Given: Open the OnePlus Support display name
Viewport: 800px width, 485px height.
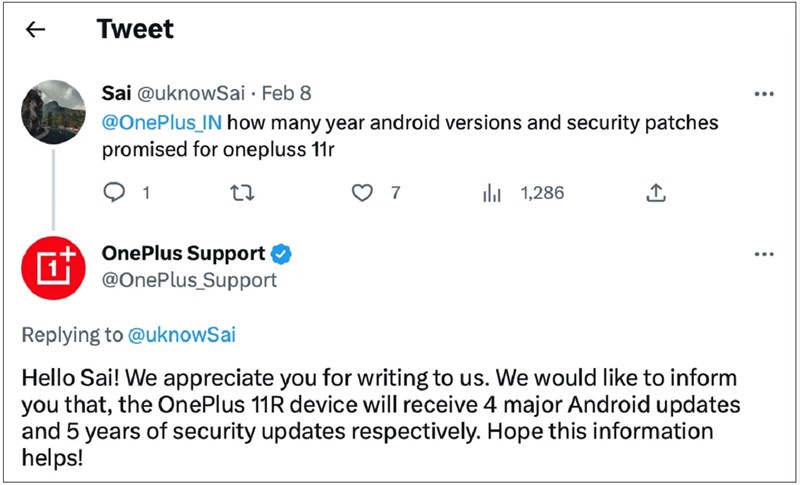Looking at the screenshot, I should point(183,254).
